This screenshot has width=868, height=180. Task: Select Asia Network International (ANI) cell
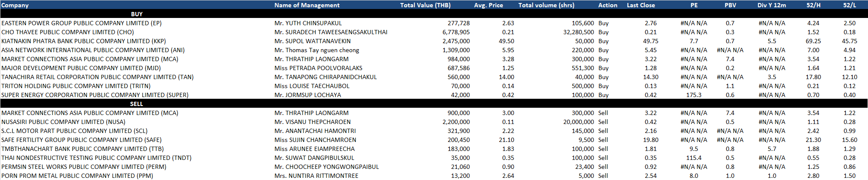pos(93,50)
